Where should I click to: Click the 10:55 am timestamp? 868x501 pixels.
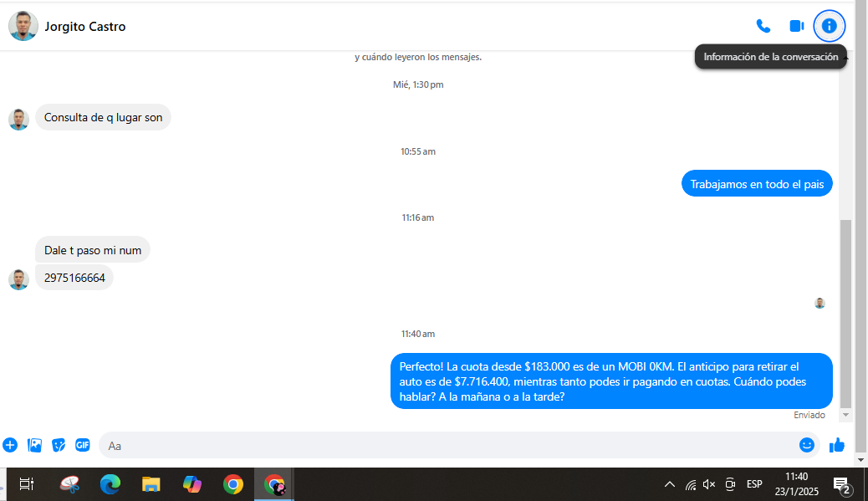[418, 151]
